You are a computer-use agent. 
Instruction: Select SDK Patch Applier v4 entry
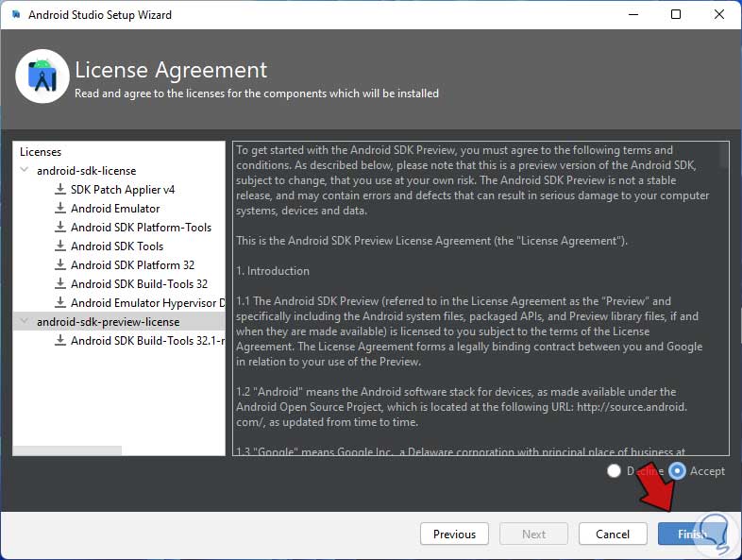click(123, 190)
